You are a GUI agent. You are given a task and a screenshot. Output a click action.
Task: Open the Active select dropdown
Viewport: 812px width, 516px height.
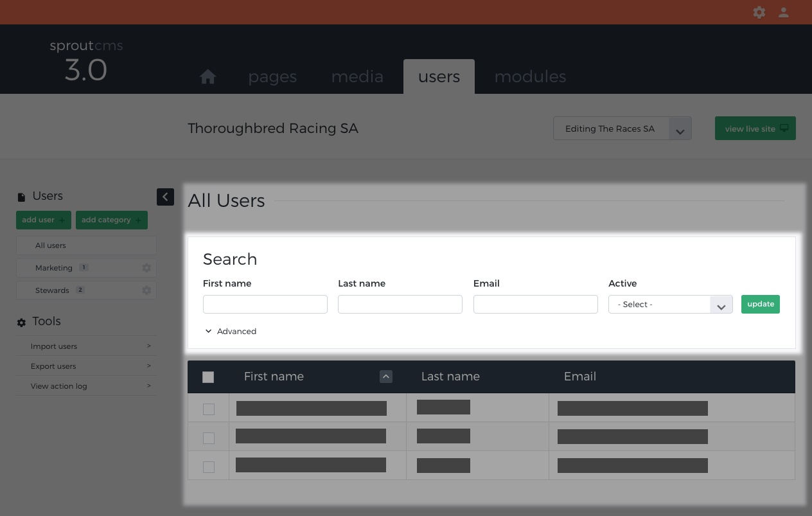point(671,305)
